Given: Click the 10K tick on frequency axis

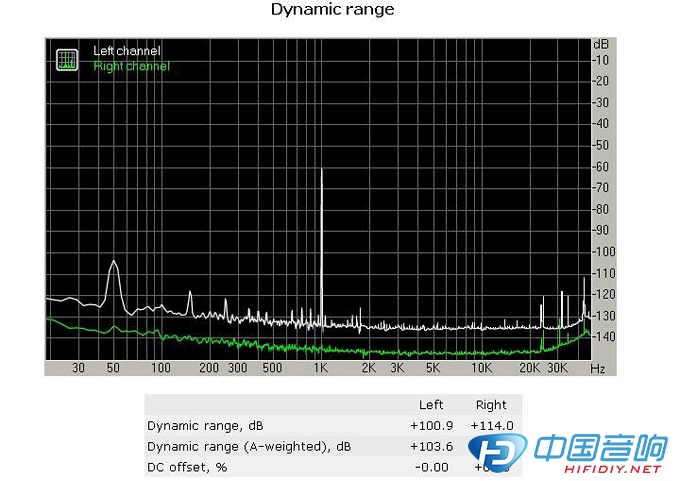Looking at the screenshot, I should (x=482, y=369).
